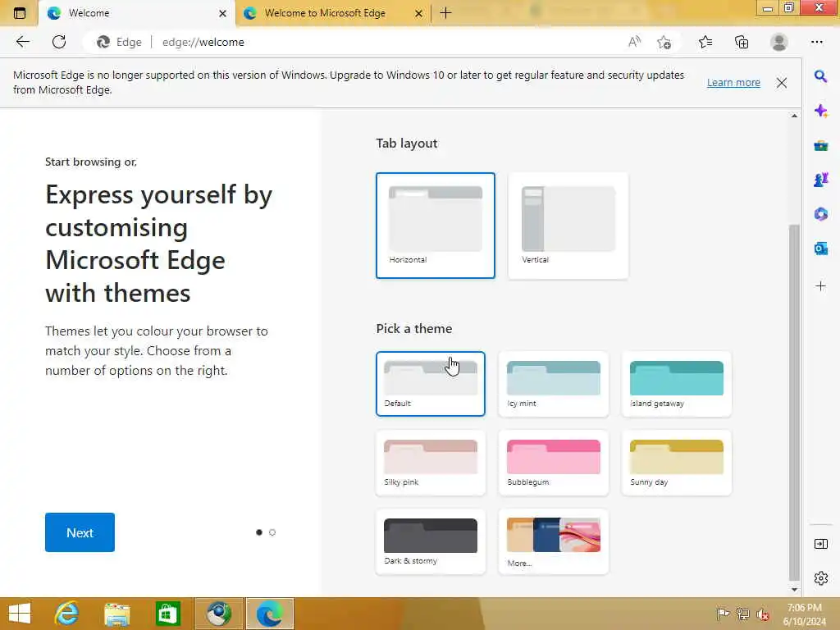
Task: Open sidebar Games chess icon
Action: point(820,180)
